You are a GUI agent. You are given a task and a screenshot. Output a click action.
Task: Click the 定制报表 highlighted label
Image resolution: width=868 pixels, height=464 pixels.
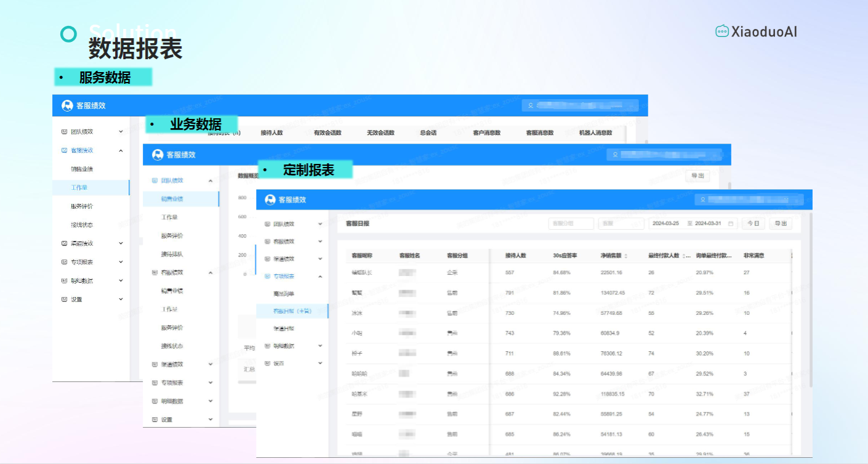[305, 170]
